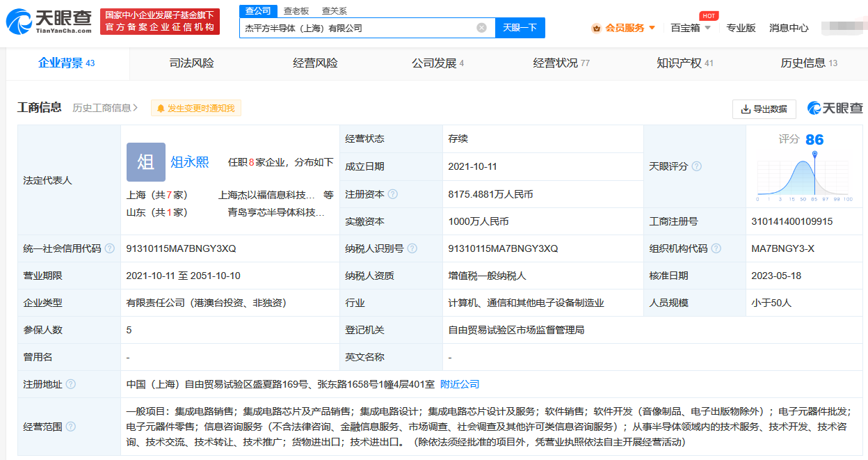Open the 企业背景 tab

67,63
